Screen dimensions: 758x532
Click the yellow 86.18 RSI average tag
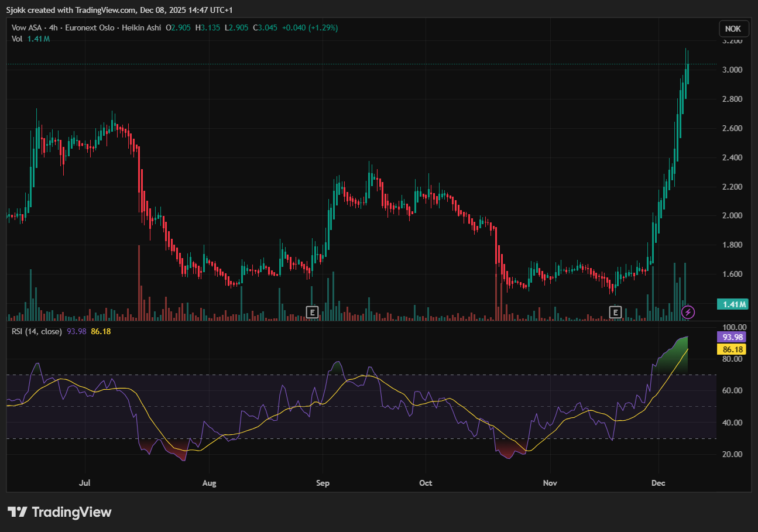tap(732, 349)
